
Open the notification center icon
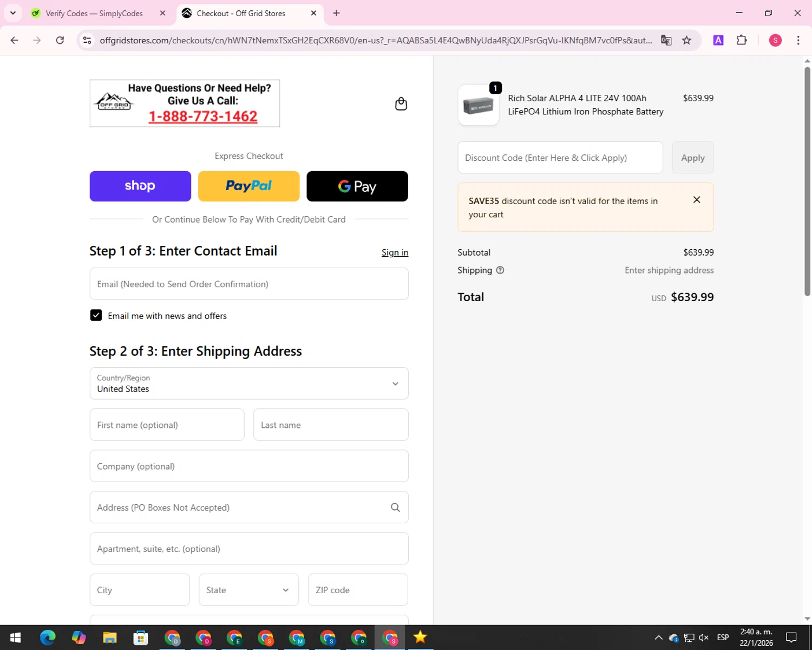click(x=791, y=638)
